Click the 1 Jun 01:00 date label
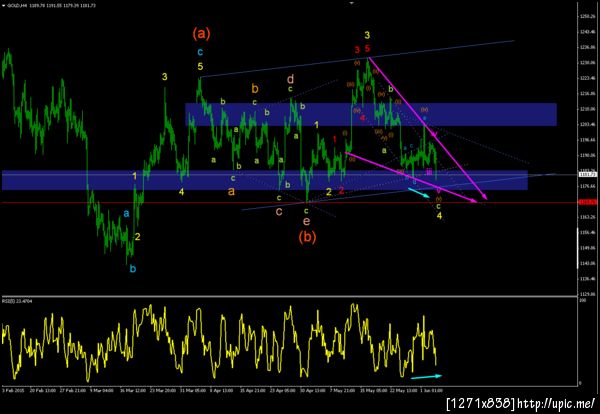 coord(432,391)
